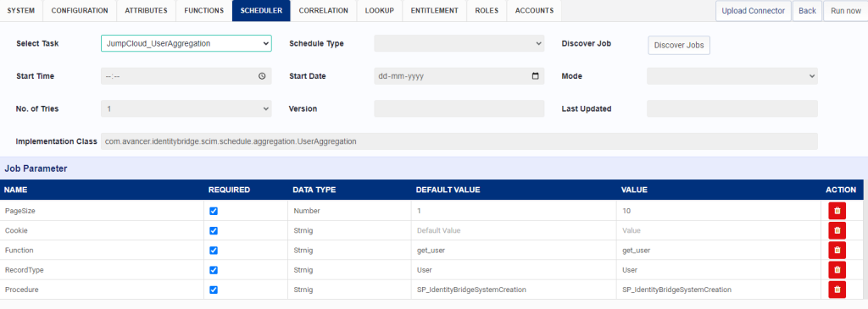868x309 pixels.
Task: Toggle Required checkbox for Cookie
Action: coord(214,230)
